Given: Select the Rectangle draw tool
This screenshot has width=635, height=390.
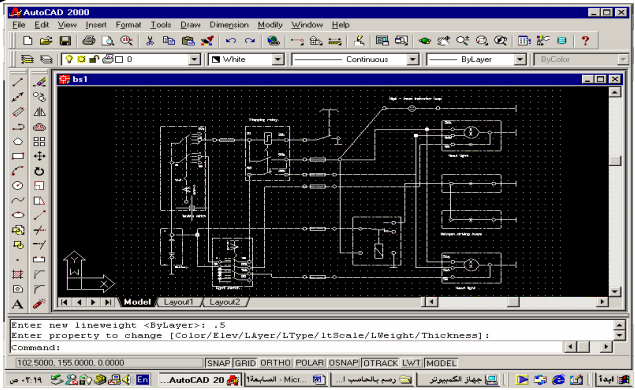Looking at the screenshot, I should [x=18, y=156].
